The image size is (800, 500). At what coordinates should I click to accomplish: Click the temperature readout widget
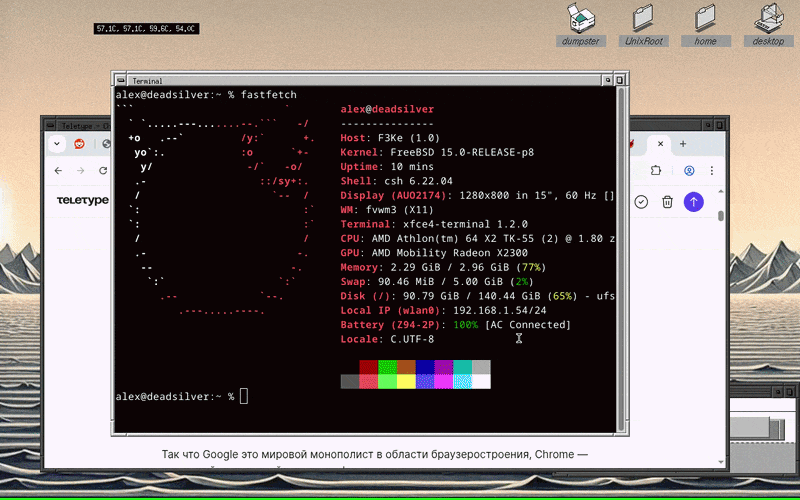[146, 29]
